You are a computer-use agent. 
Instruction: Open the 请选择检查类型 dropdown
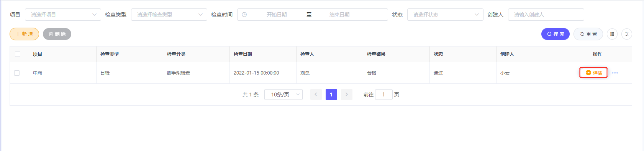[169, 15]
